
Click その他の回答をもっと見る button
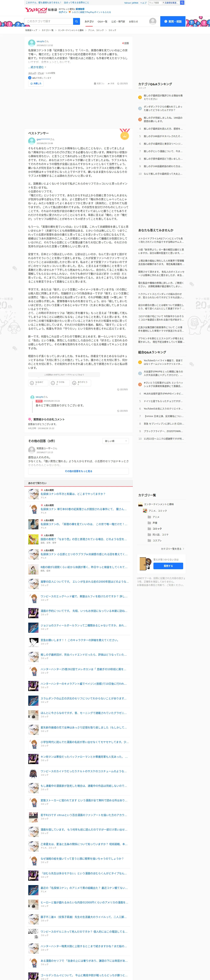[79, 471]
